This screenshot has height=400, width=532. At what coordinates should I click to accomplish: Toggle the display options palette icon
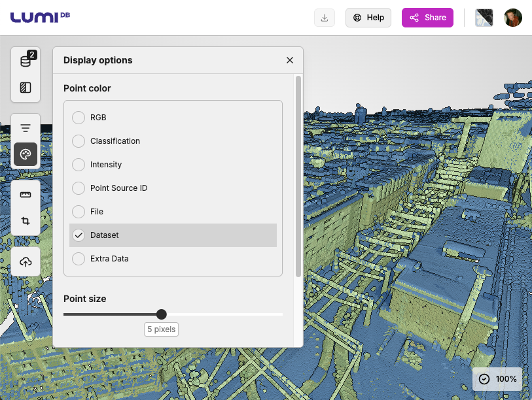26,154
